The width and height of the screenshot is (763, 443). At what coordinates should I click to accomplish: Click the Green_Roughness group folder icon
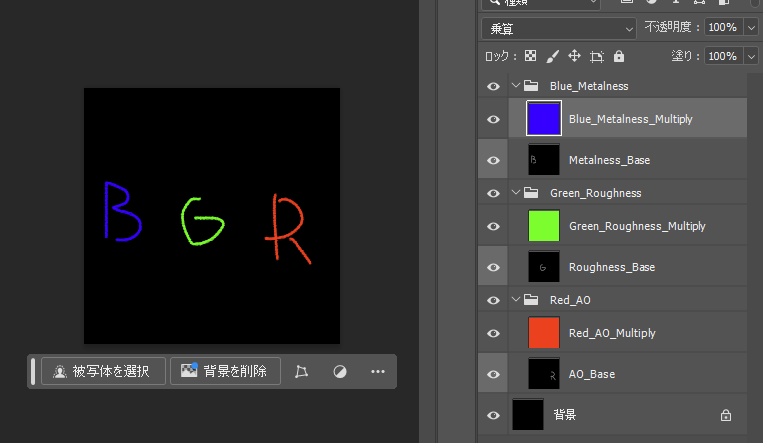pos(531,193)
